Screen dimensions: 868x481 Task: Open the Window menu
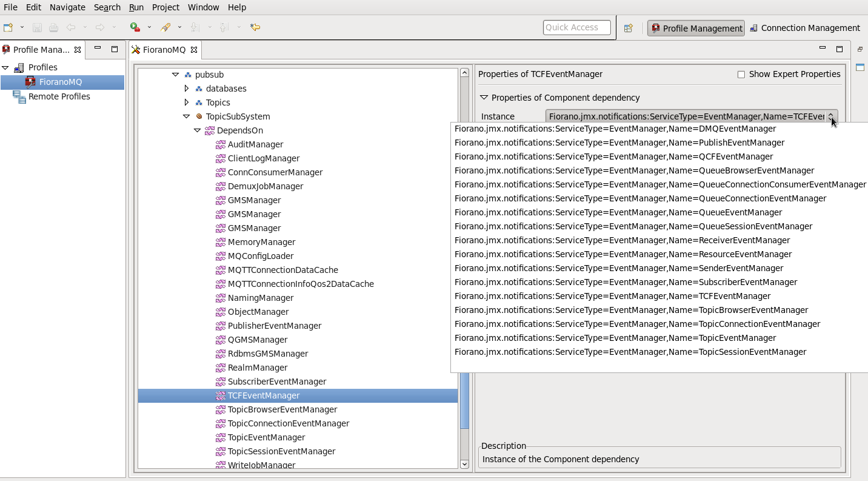(x=203, y=7)
